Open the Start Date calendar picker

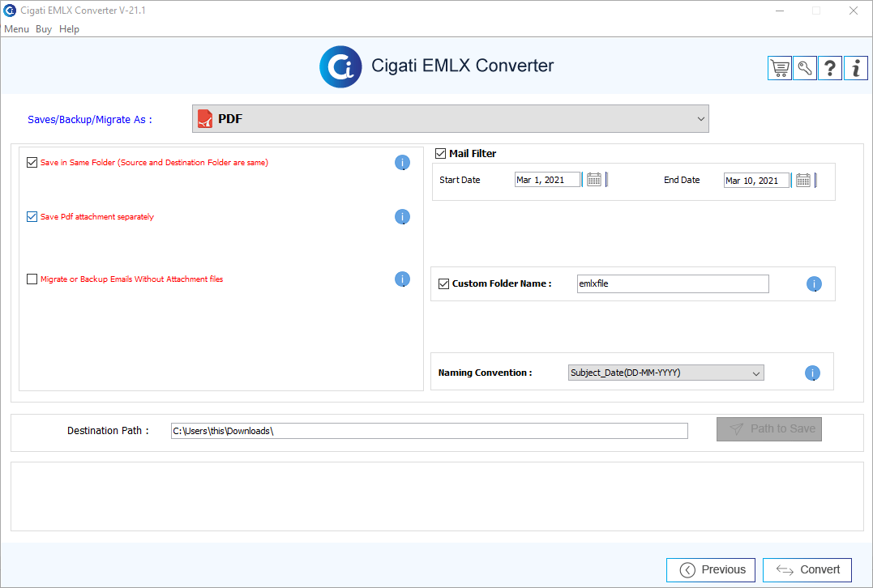click(x=594, y=180)
